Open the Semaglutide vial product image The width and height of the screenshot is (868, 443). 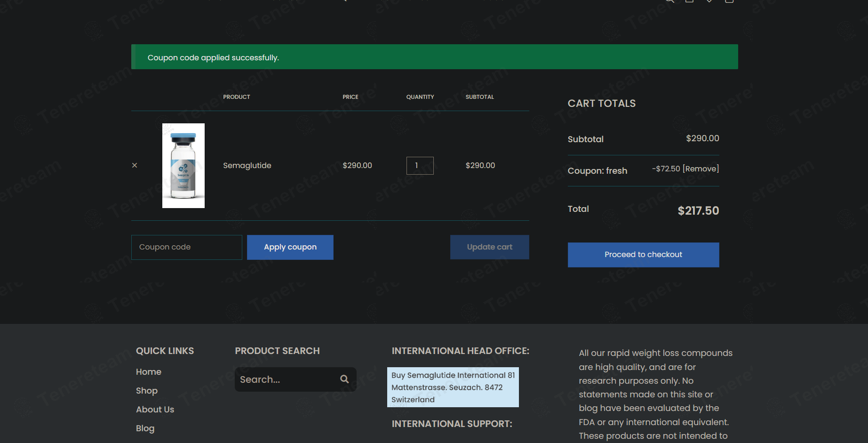(183, 166)
